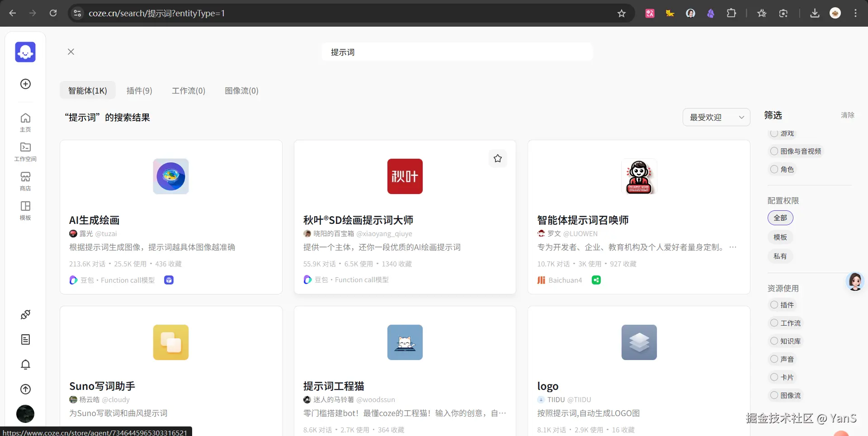Switch to the 智能体(1K) tab
The height and width of the screenshot is (436, 868).
point(88,90)
